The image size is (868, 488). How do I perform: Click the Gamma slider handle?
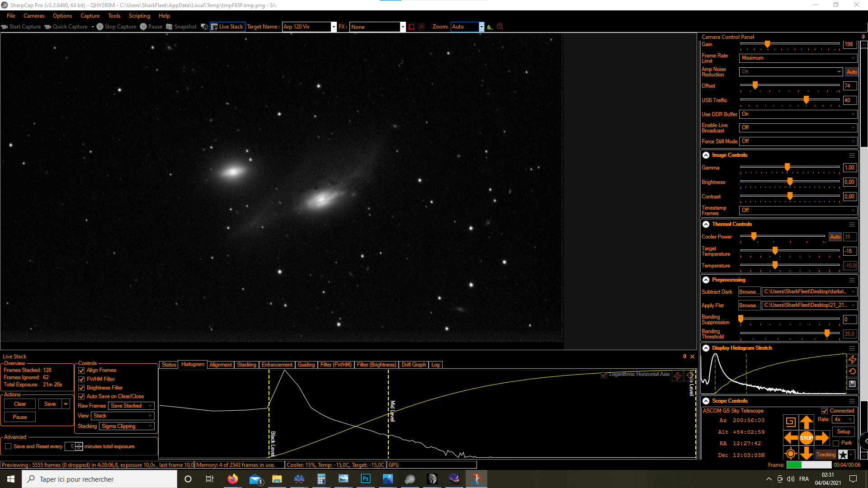click(x=787, y=167)
